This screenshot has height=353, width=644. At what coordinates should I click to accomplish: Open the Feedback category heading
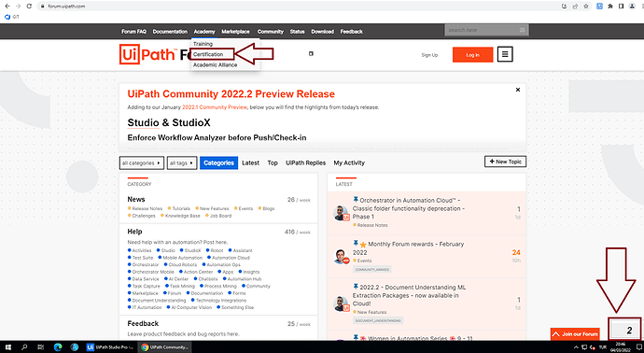(x=143, y=323)
